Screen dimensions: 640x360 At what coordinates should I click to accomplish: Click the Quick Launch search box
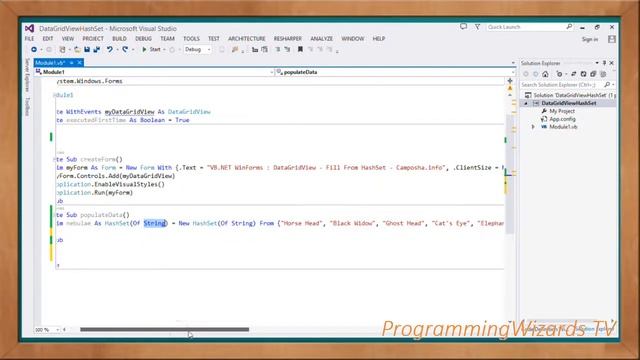click(529, 27)
